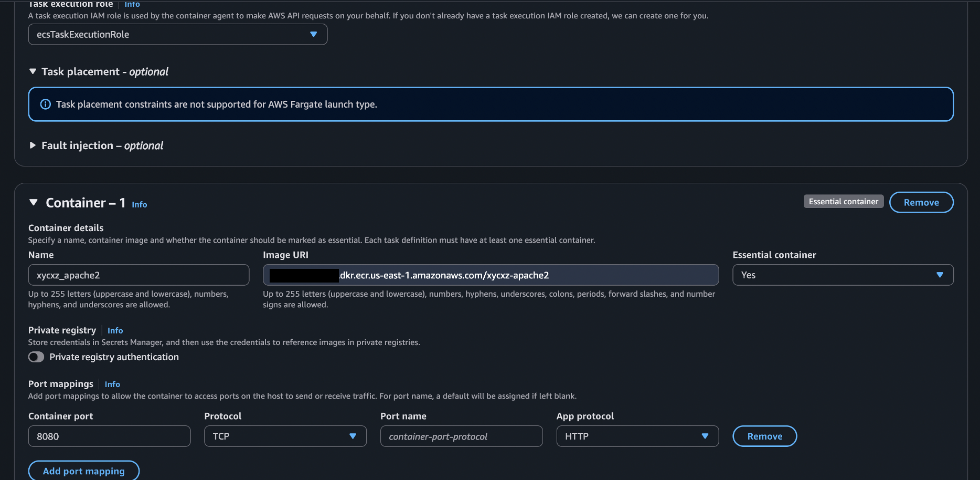This screenshot has height=480, width=980.
Task: Collapse the Container – 1 section
Action: click(34, 203)
